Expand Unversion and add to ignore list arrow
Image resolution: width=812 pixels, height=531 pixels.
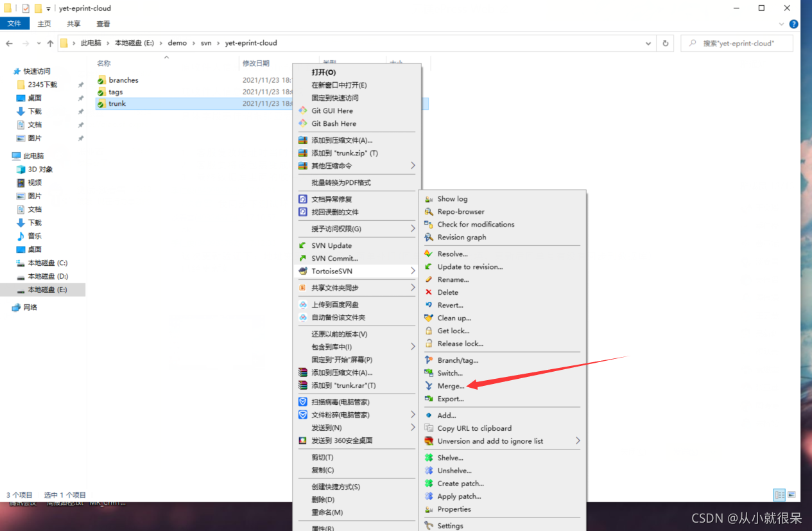click(x=578, y=441)
